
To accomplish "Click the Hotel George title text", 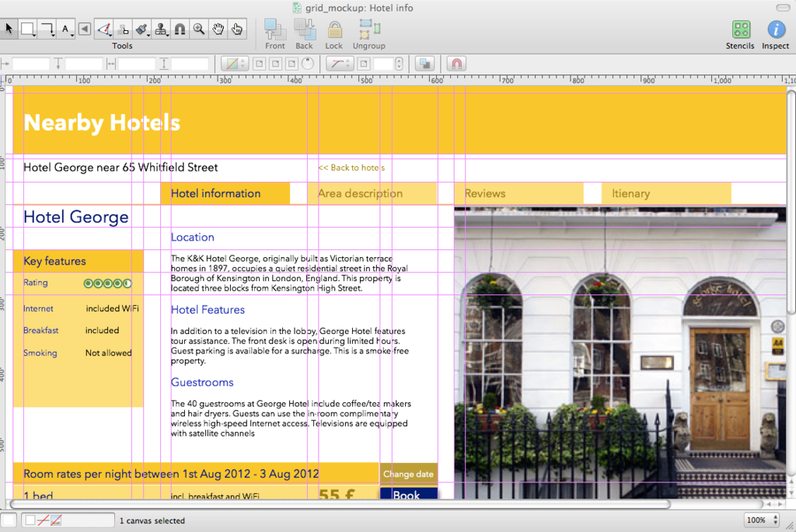I will tap(76, 217).
